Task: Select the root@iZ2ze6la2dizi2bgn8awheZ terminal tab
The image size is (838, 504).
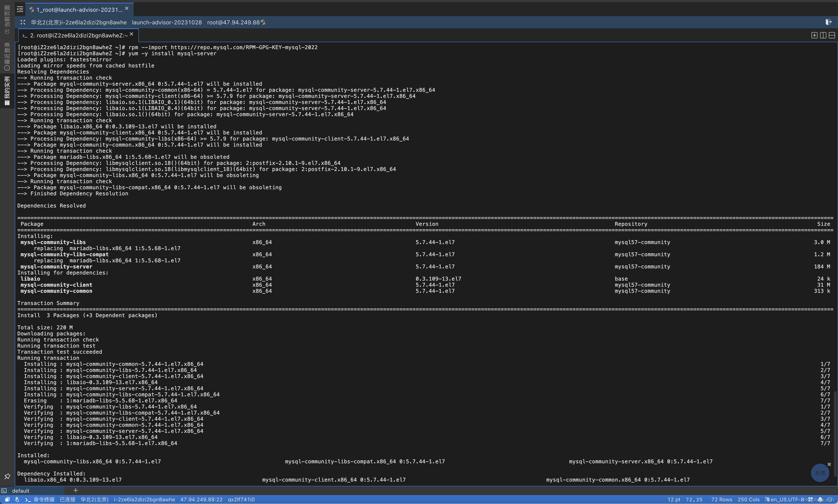Action: click(x=78, y=35)
